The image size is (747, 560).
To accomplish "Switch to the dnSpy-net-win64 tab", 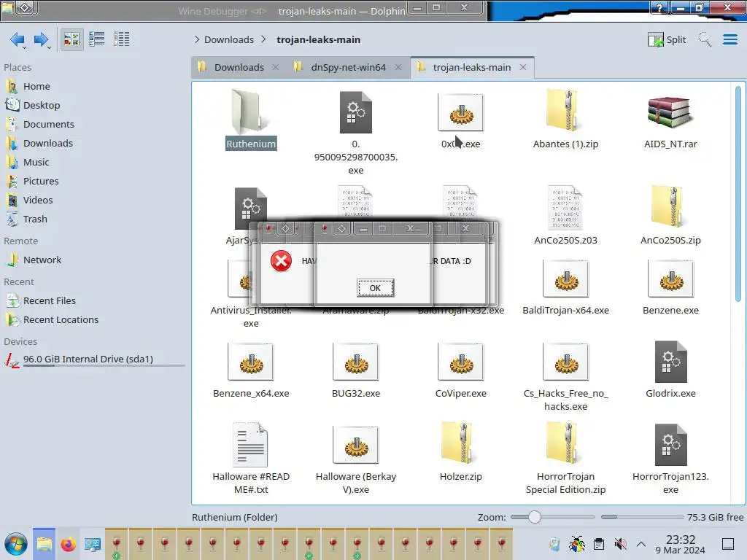I will pyautogui.click(x=348, y=67).
